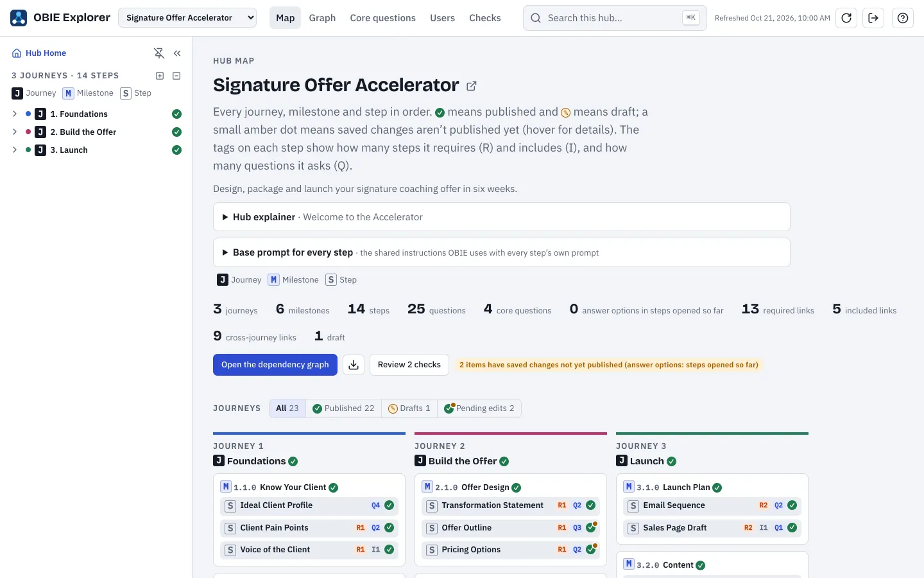The height and width of the screenshot is (578, 924).
Task: Open the hub in a new window icon
Action: (x=472, y=85)
